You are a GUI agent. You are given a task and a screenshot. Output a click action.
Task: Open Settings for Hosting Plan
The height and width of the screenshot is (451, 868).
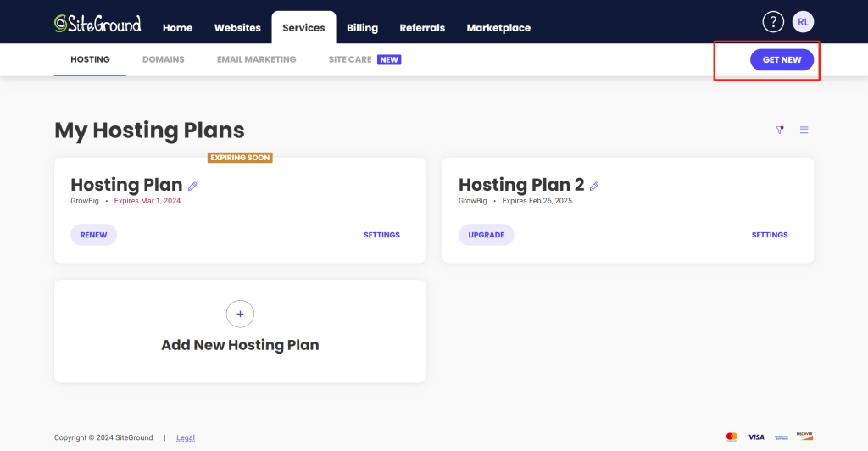click(381, 235)
